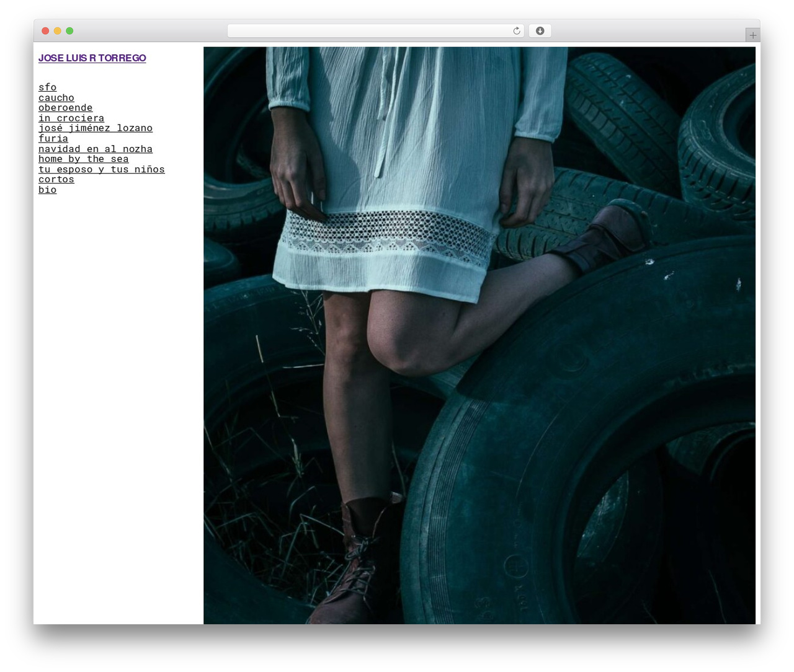Open tu esposo y tus niños link
The width and height of the screenshot is (794, 672).
[102, 170]
